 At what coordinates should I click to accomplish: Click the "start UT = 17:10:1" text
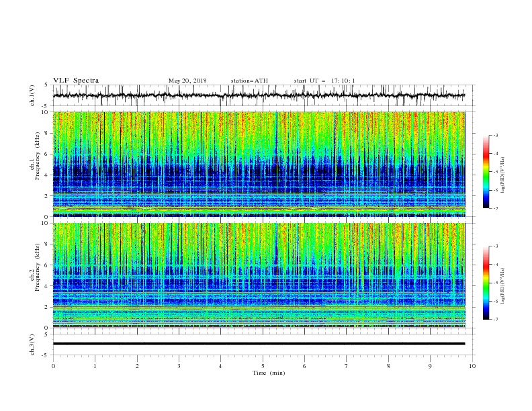(324, 81)
